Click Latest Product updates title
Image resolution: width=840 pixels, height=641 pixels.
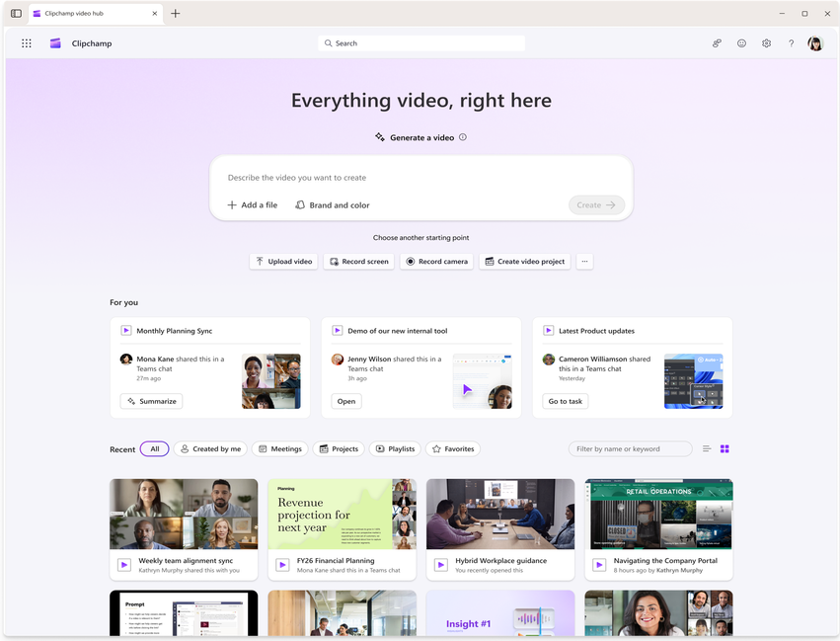pos(596,331)
